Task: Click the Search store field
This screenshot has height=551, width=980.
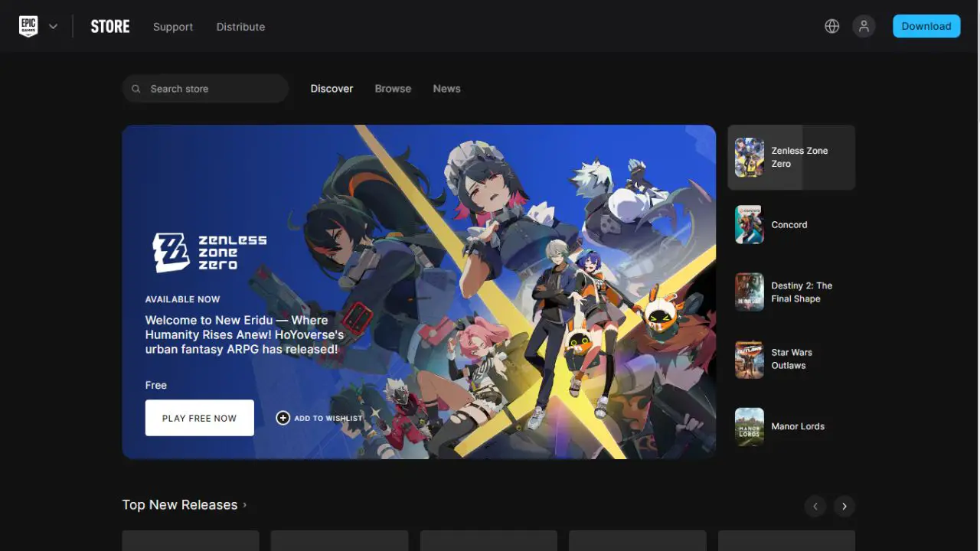Action: [205, 89]
